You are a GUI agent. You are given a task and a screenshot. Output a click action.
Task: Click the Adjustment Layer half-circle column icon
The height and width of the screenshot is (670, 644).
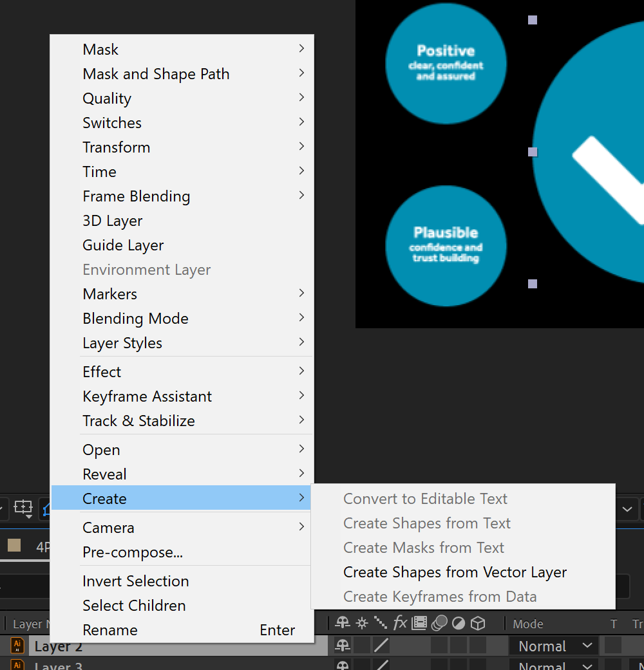459,623
